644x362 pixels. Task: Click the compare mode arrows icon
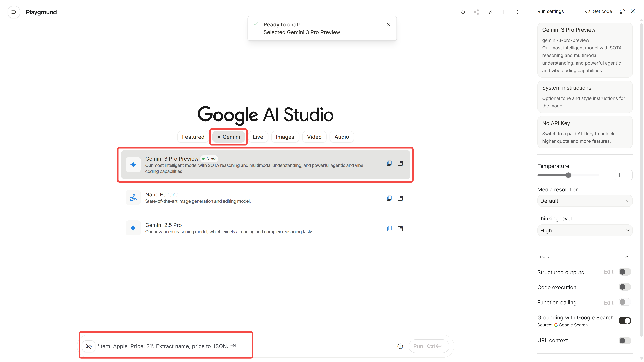(490, 12)
